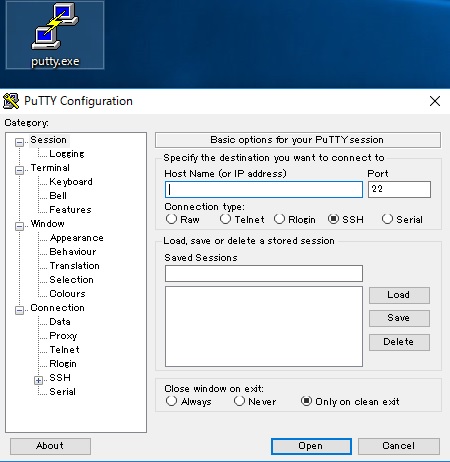Click the Open button to connect

pos(311,446)
